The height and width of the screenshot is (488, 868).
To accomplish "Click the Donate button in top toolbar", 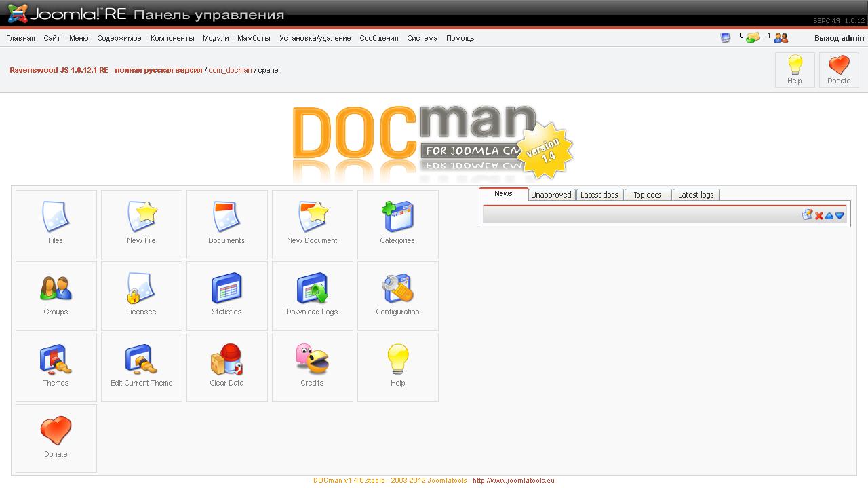I will tap(839, 70).
